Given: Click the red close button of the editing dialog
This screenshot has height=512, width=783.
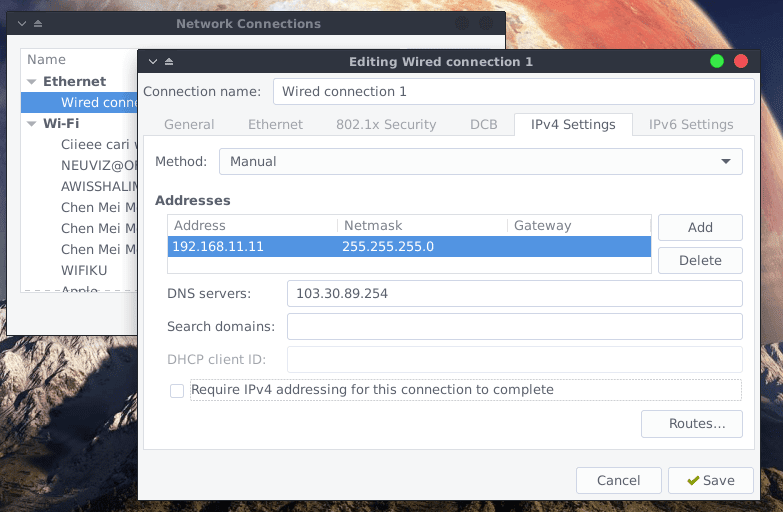Looking at the screenshot, I should coord(741,61).
